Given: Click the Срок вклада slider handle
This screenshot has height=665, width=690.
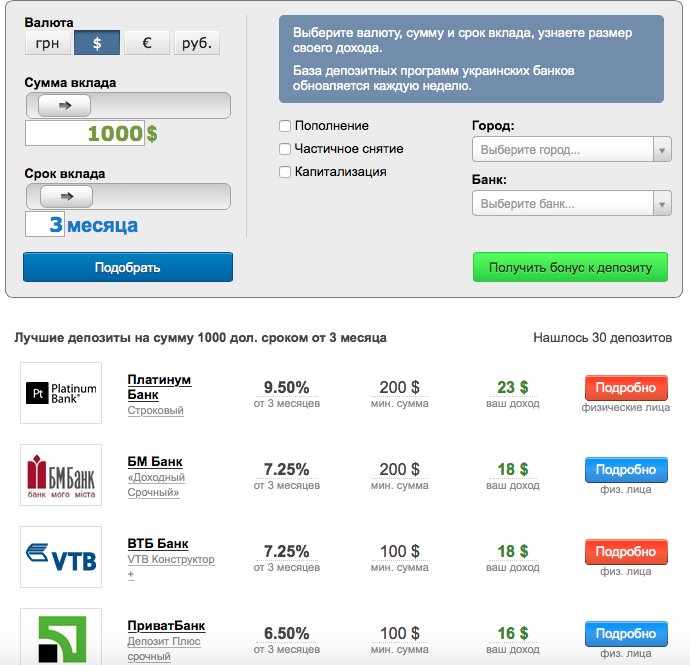Looking at the screenshot, I should pos(66,196).
